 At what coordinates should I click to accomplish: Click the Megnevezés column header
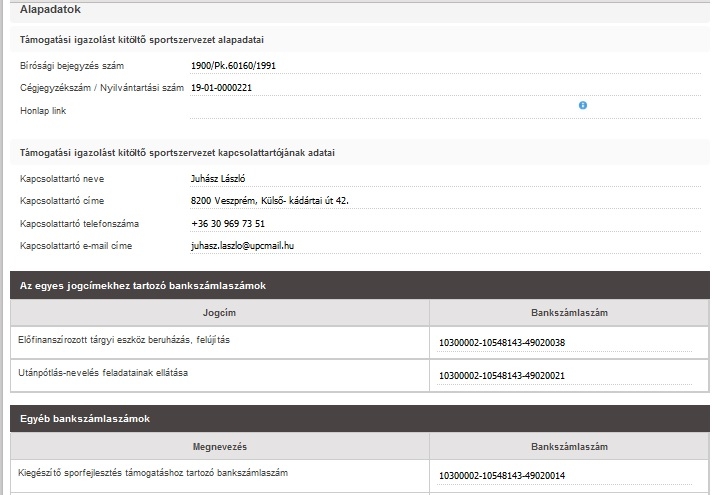[x=219, y=445]
